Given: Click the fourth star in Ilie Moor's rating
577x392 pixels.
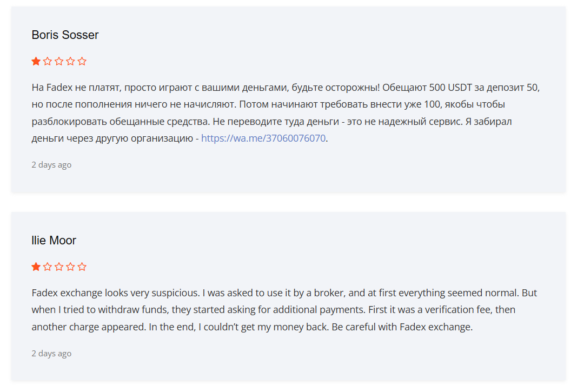Looking at the screenshot, I should tap(70, 267).
